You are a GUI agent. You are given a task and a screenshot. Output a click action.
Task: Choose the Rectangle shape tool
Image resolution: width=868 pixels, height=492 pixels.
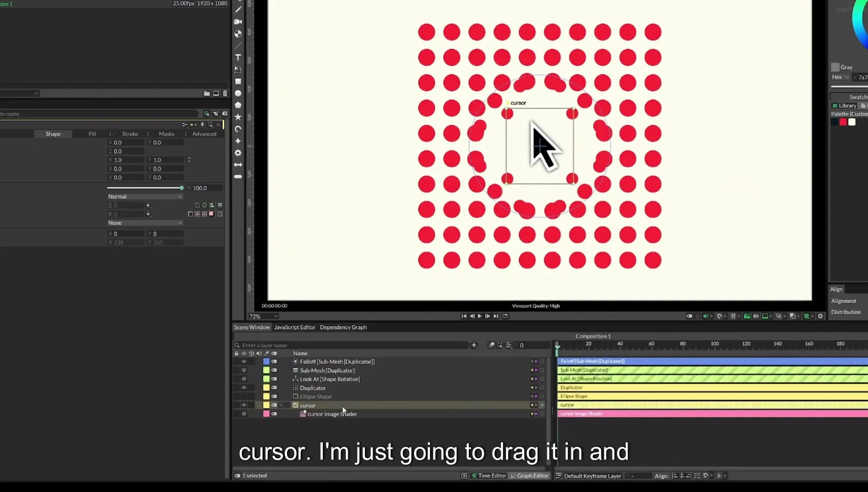pyautogui.click(x=238, y=81)
